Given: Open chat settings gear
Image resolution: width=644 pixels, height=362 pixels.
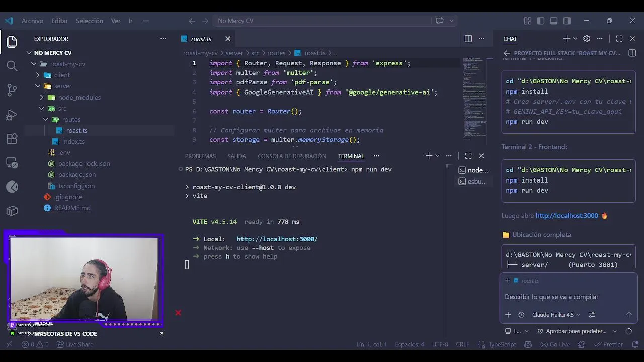Looking at the screenshot, I should click(x=587, y=39).
